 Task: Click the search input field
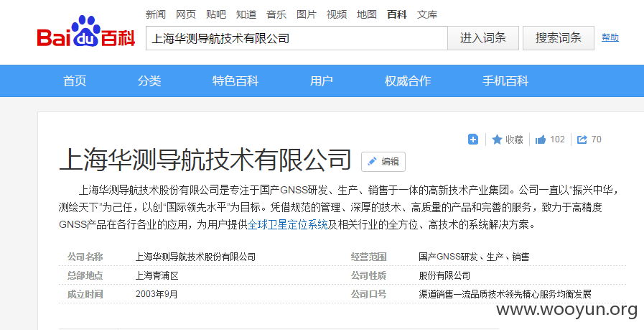[x=297, y=38]
